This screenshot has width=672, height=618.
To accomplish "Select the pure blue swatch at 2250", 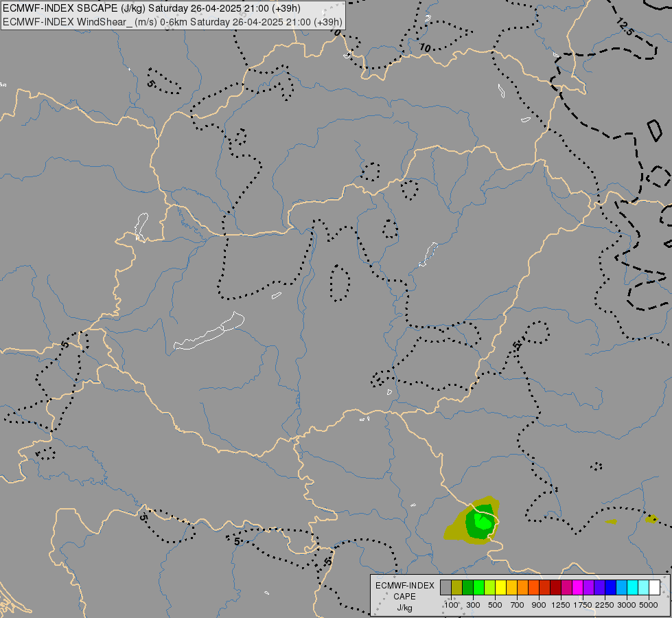I will coord(610,588).
